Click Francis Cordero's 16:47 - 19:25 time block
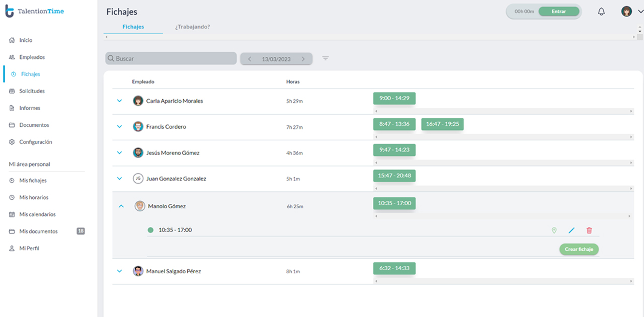644x317 pixels. pyautogui.click(x=442, y=124)
